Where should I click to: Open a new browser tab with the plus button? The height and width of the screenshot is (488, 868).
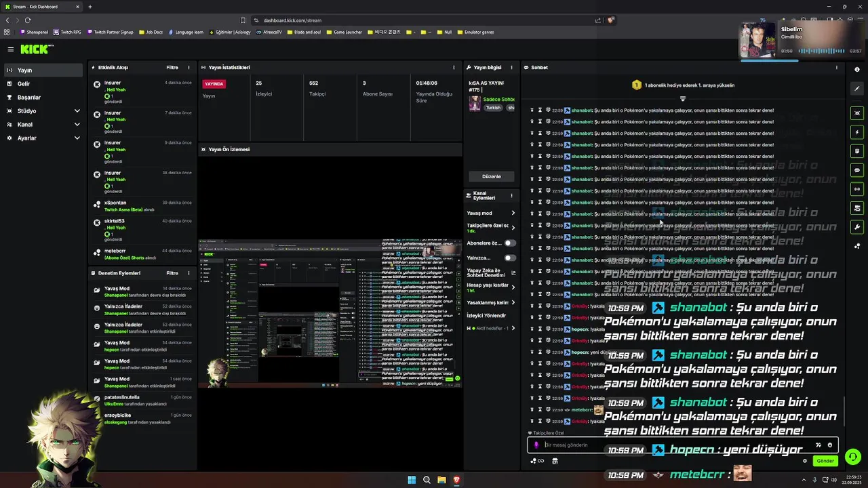pos(90,7)
